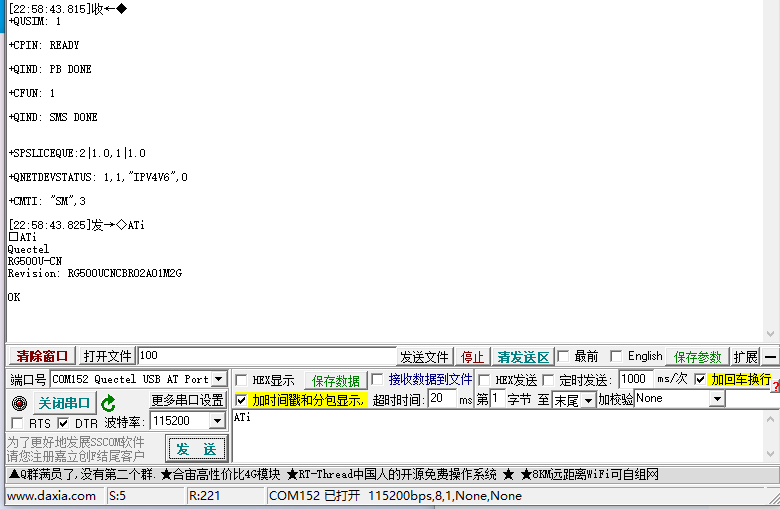Click the red question mark help icon
Screen dimensions: 780x509
[776, 386]
